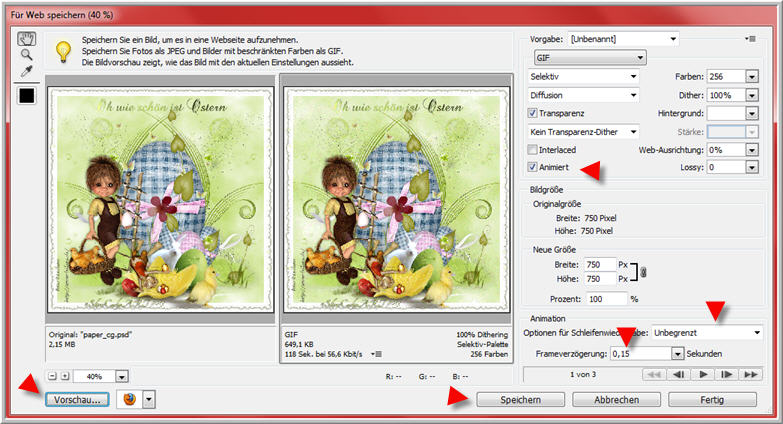
Task: Open the Selektiv palette dropdown
Action: [583, 76]
